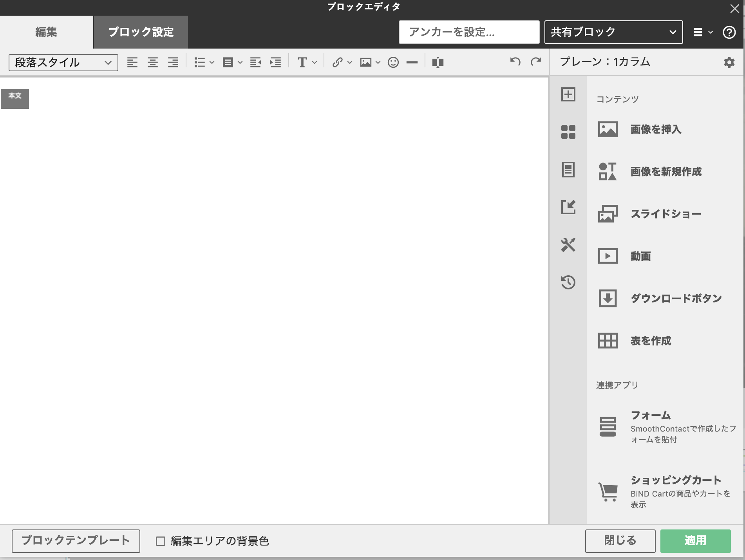Click the アンカーを設定 input field

[469, 32]
